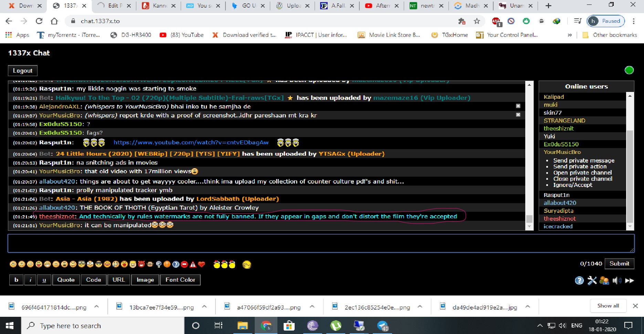The height and width of the screenshot is (334, 644).
Task: Insert the sunglasses cool emoticon
Action: pyautogui.click(x=98, y=264)
